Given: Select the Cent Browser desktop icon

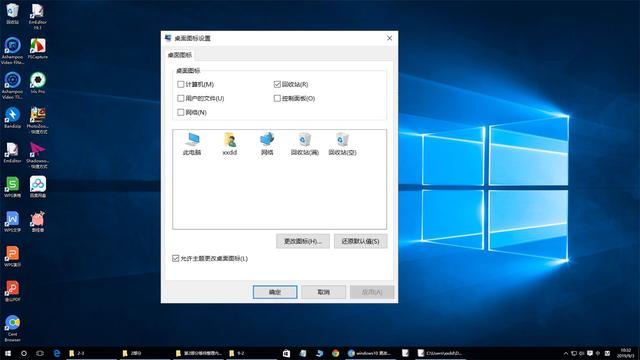Looking at the screenshot, I should (12, 328).
